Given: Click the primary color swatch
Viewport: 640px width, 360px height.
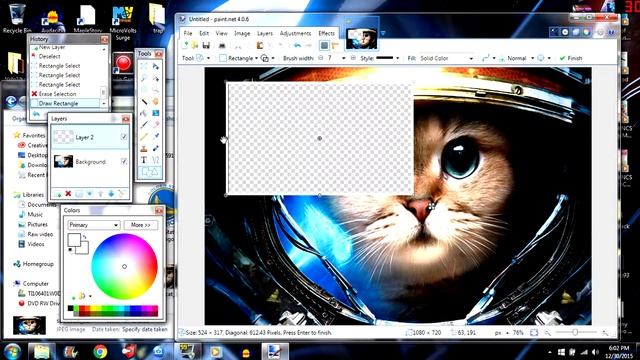Looking at the screenshot, I should pos(74,240).
